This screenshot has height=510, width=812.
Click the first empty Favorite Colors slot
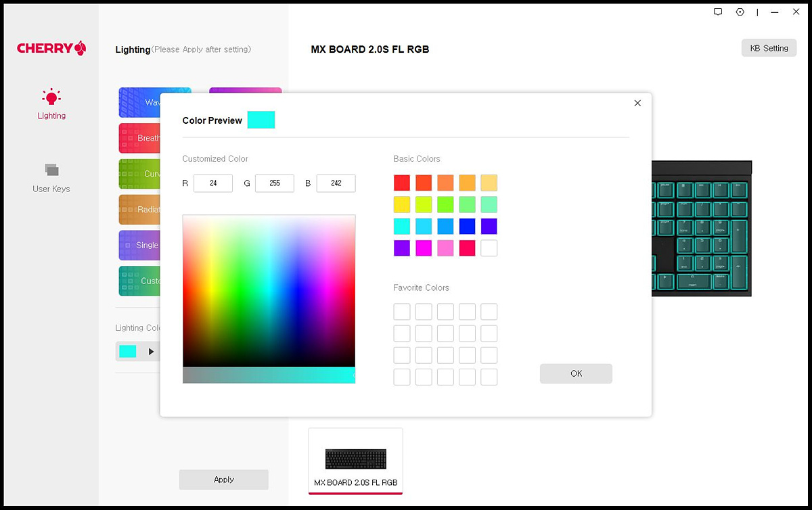pos(402,312)
